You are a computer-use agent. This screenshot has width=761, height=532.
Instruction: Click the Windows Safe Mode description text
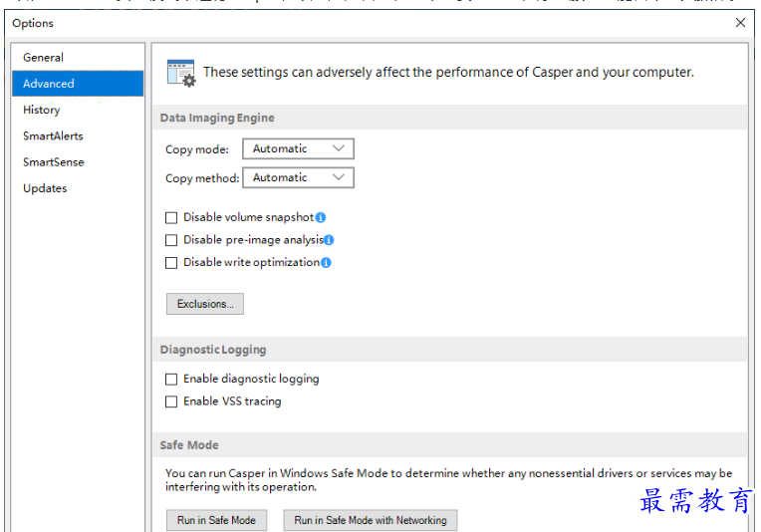[x=448, y=480]
